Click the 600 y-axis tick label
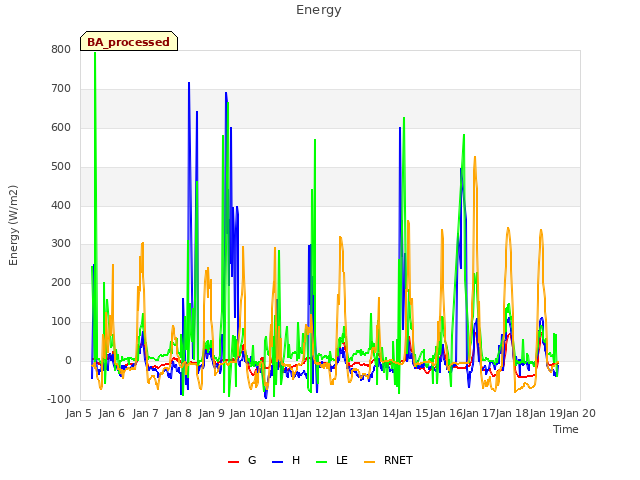640x480 pixels. pyautogui.click(x=61, y=127)
